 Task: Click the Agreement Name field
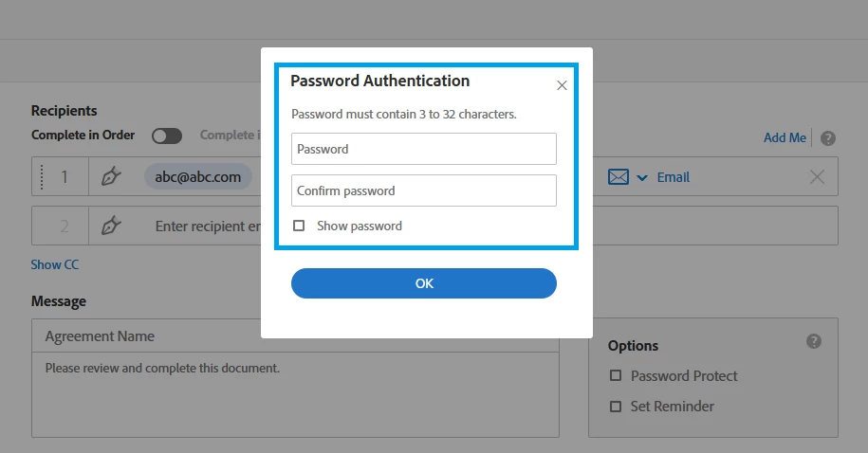[294, 335]
